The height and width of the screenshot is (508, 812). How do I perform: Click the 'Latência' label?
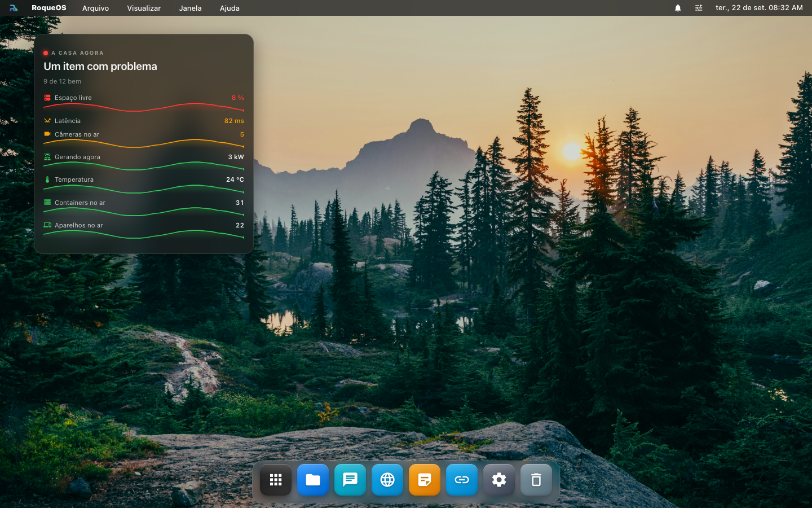(x=68, y=121)
